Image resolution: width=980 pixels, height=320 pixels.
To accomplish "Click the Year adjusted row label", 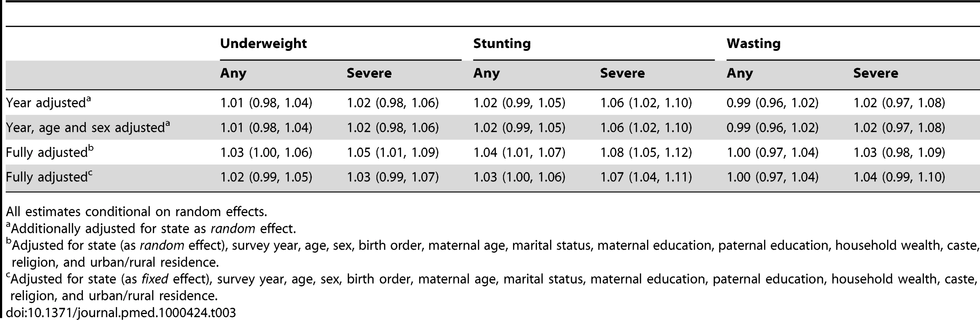I will pos(48,102).
